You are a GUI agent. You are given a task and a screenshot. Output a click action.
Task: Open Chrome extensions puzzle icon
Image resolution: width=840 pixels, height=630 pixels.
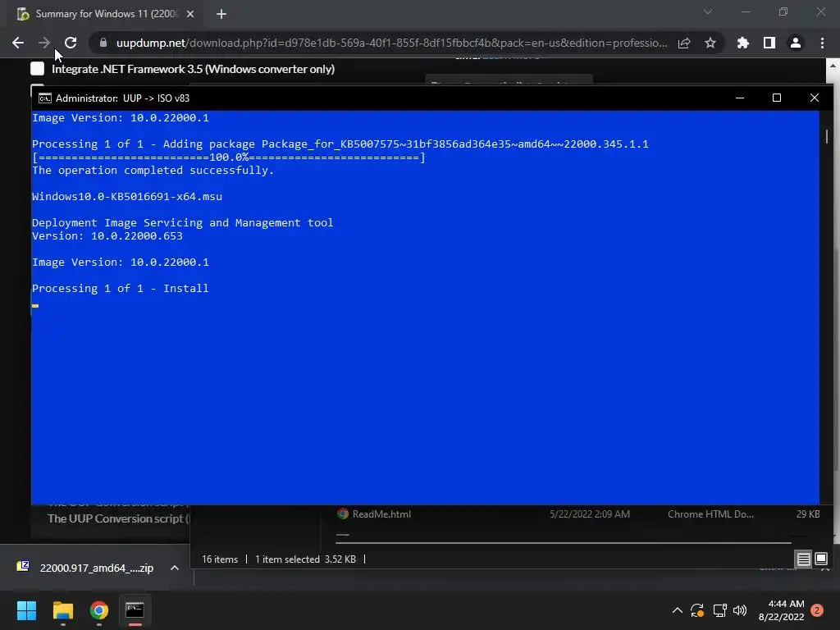(x=743, y=43)
